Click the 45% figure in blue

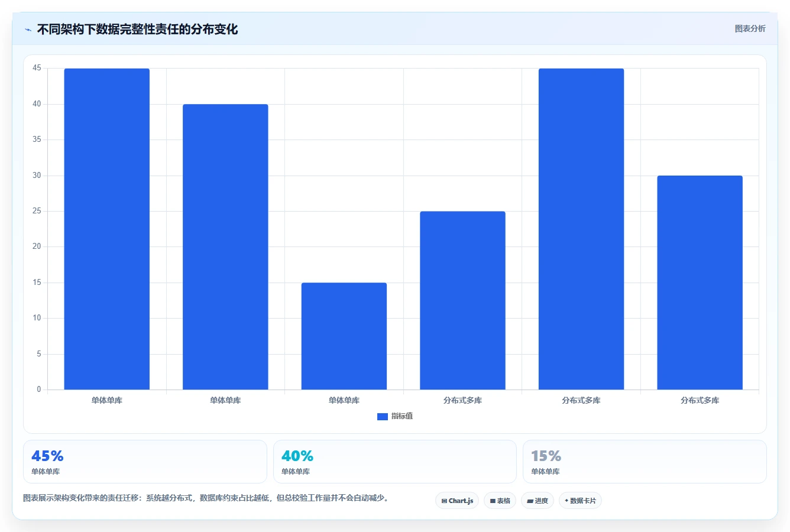coord(47,456)
